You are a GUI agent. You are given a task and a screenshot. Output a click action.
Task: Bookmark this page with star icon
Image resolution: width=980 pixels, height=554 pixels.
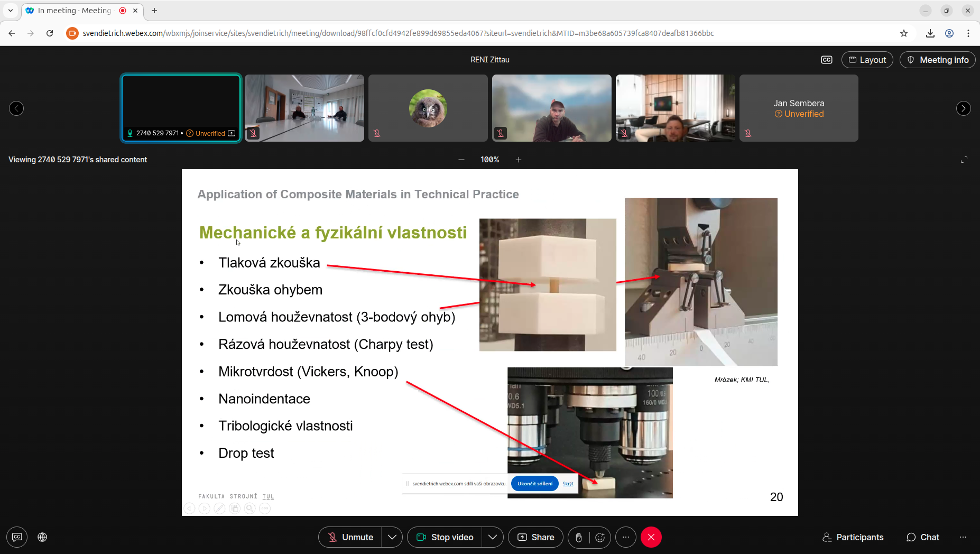[x=904, y=33]
